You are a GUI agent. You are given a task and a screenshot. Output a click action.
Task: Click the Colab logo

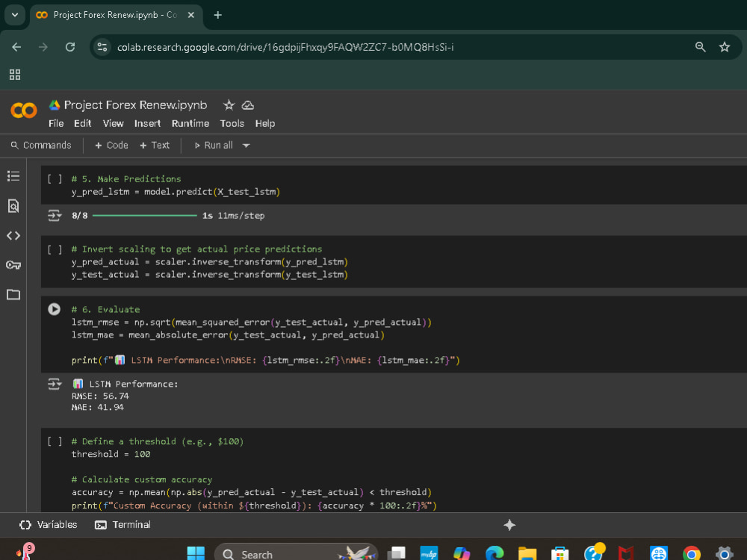pos(24,111)
